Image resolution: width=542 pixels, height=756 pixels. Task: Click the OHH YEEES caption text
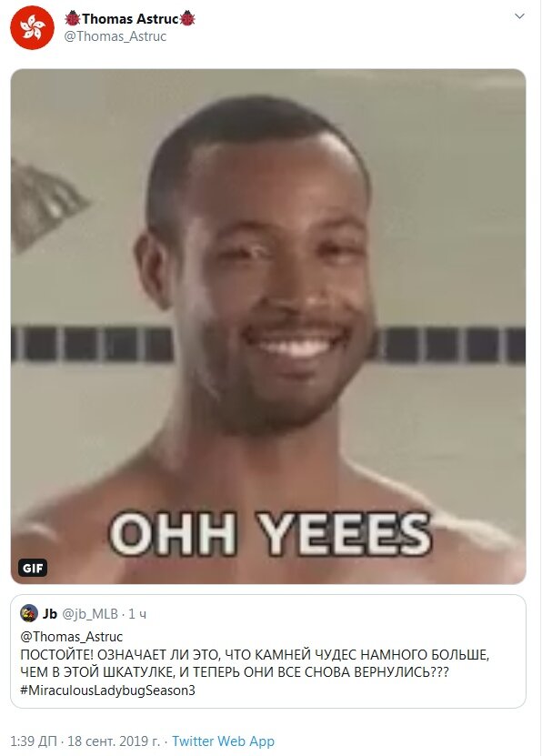click(269, 533)
